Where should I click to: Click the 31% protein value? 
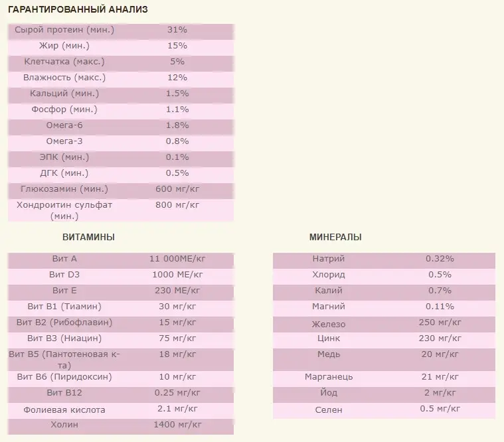177,30
